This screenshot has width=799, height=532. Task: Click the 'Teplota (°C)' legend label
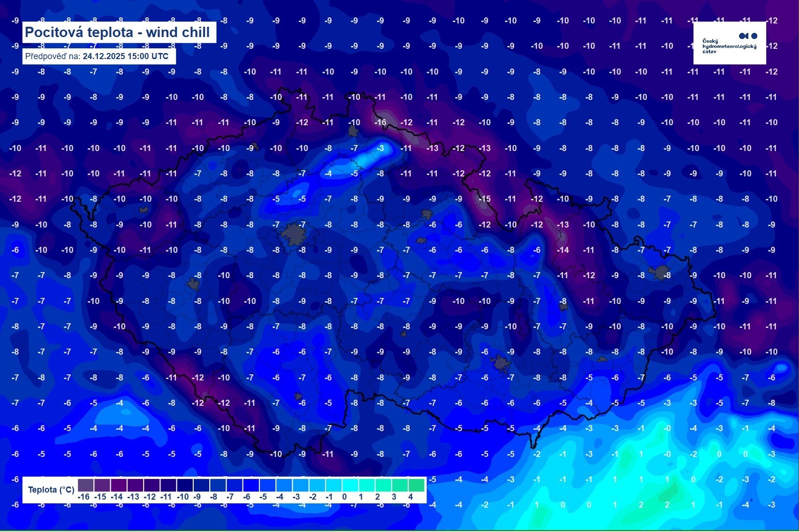coord(51,490)
